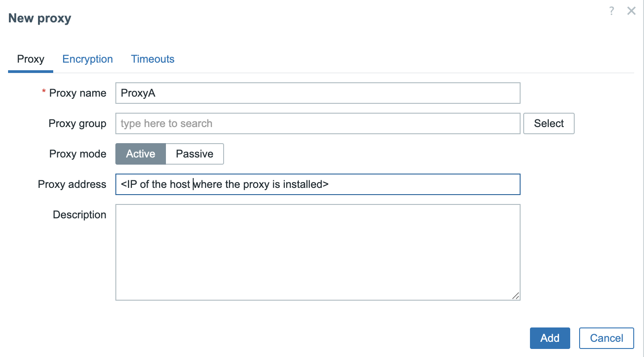Switch proxy mode to Passive
Viewport: 644px width, 357px height.
point(195,154)
